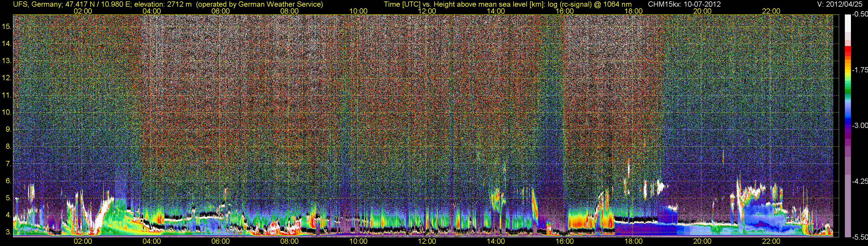
Task: Select the 14:00 label above the plot
Action: [x=496, y=11]
